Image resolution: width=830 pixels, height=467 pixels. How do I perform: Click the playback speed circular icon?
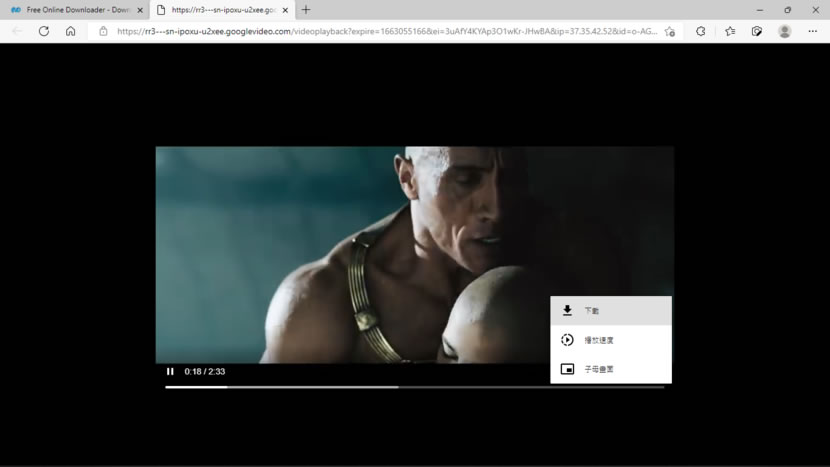point(567,340)
